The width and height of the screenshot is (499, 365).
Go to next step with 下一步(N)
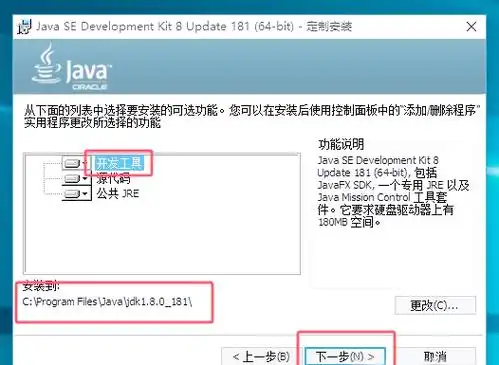tap(345, 357)
